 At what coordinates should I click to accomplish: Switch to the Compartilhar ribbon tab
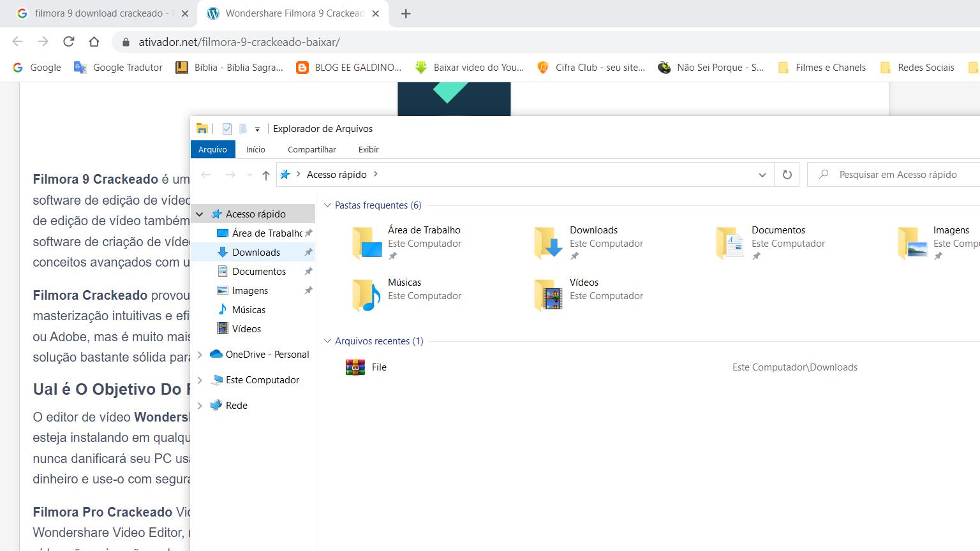coord(311,149)
